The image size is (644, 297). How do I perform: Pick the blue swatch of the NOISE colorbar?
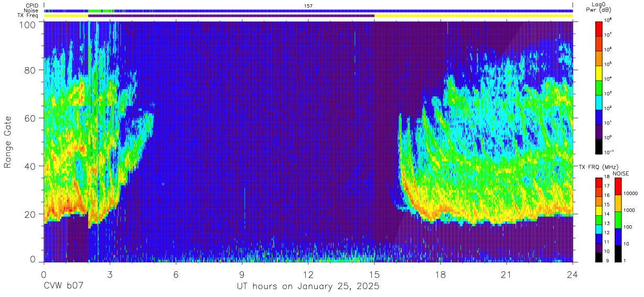point(618,237)
